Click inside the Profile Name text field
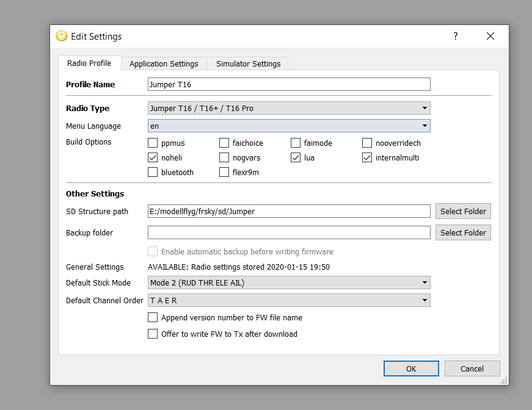This screenshot has width=532, height=410. point(289,84)
